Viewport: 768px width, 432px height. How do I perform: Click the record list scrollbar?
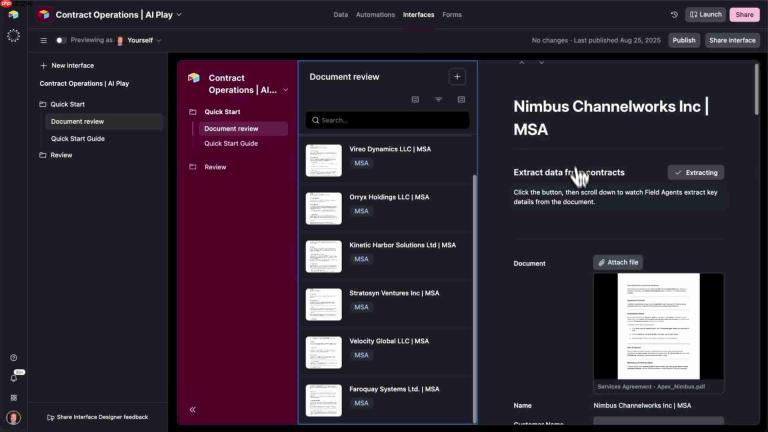(474, 298)
